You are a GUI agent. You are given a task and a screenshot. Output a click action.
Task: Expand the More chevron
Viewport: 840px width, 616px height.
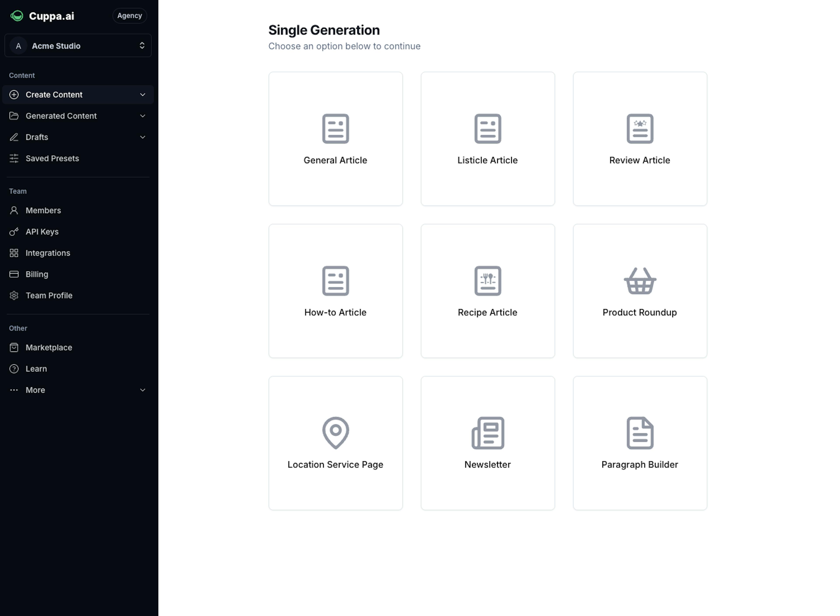[x=142, y=390]
